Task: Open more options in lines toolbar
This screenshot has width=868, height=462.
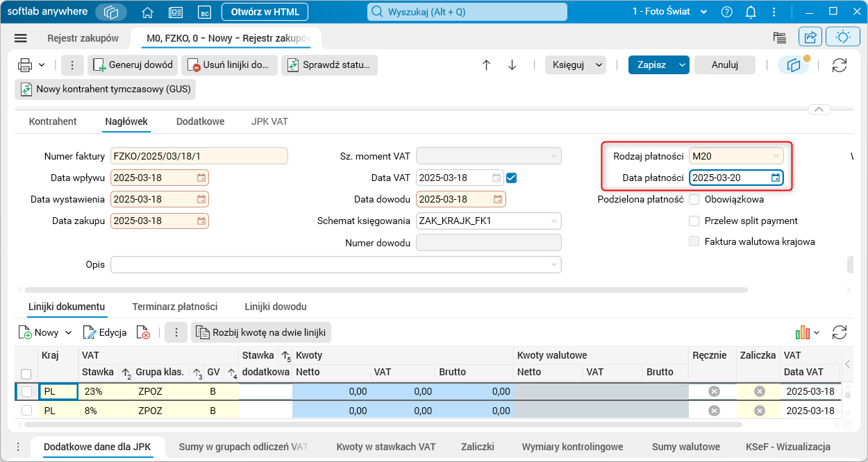Action: (176, 332)
